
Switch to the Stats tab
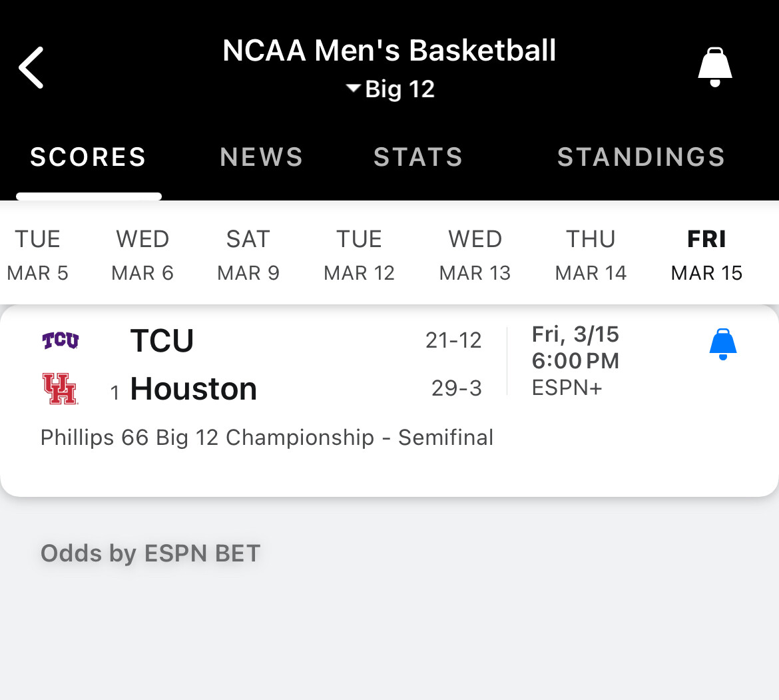418,157
